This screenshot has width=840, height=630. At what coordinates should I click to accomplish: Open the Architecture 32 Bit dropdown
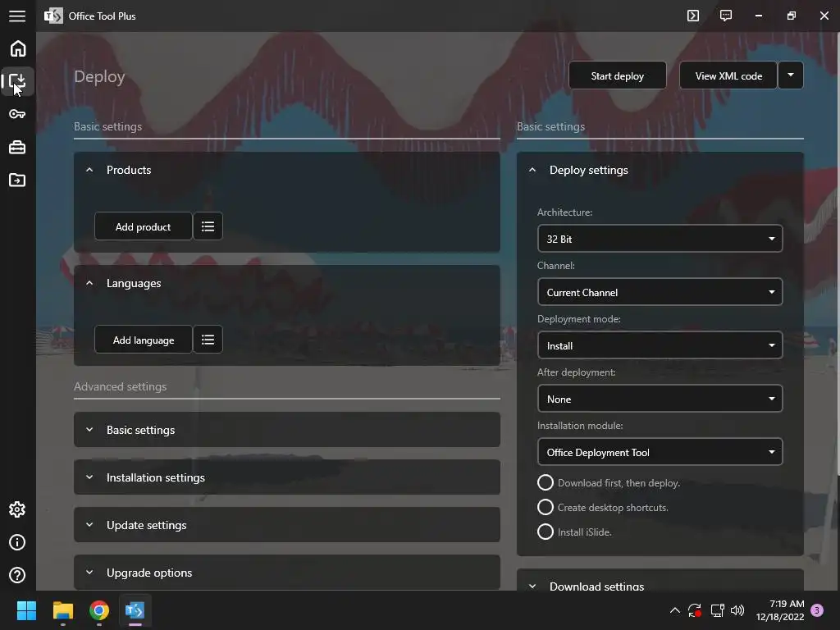(660, 239)
